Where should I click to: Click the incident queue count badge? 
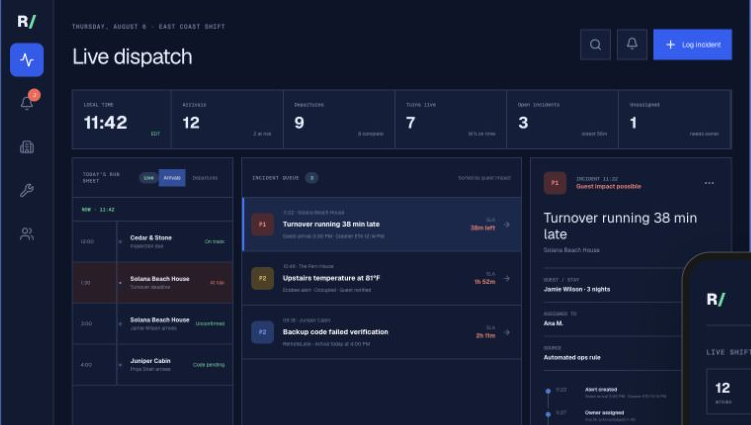tap(312, 178)
